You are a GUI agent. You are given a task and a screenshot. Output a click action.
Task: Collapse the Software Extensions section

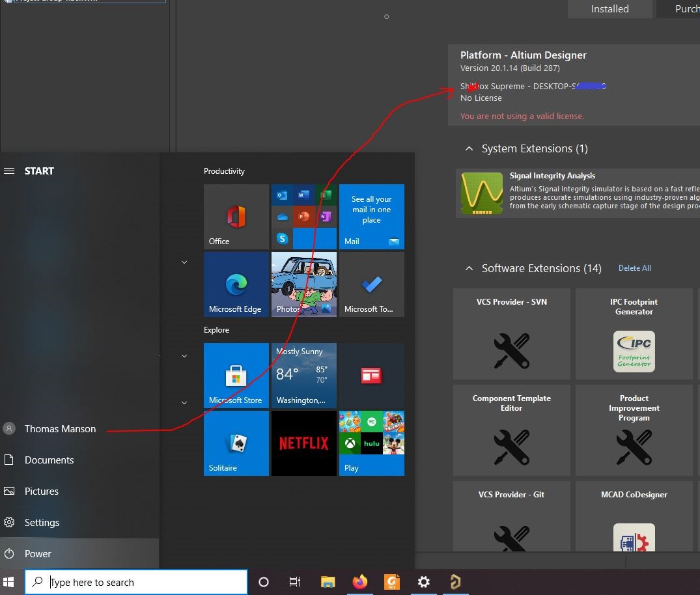(469, 268)
